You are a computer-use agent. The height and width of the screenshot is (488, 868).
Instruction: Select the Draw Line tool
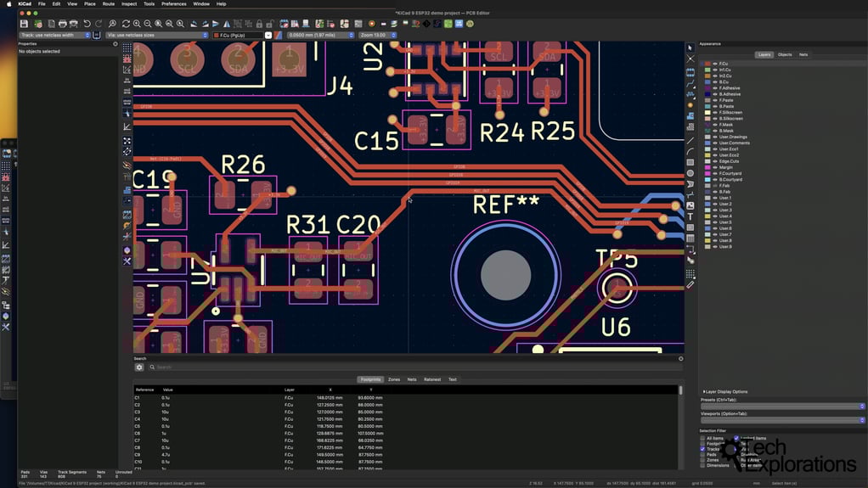(690, 139)
